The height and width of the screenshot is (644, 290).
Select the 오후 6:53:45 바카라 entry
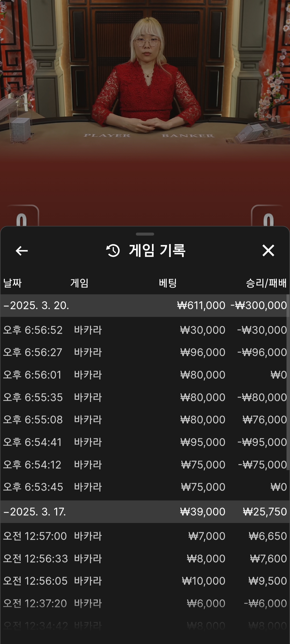[145, 487]
